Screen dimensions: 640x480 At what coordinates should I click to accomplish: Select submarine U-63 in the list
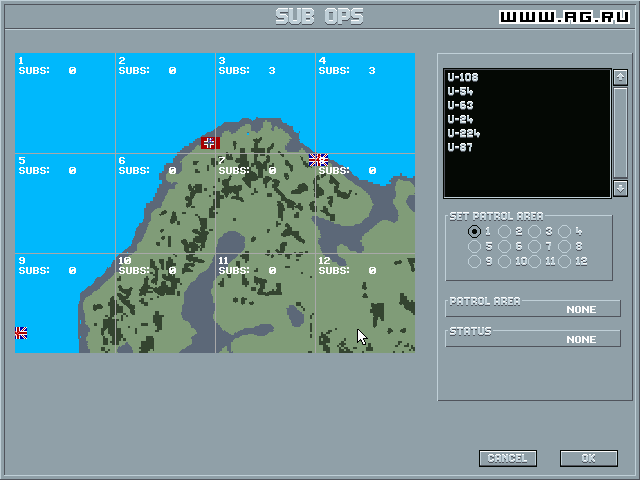click(x=460, y=105)
